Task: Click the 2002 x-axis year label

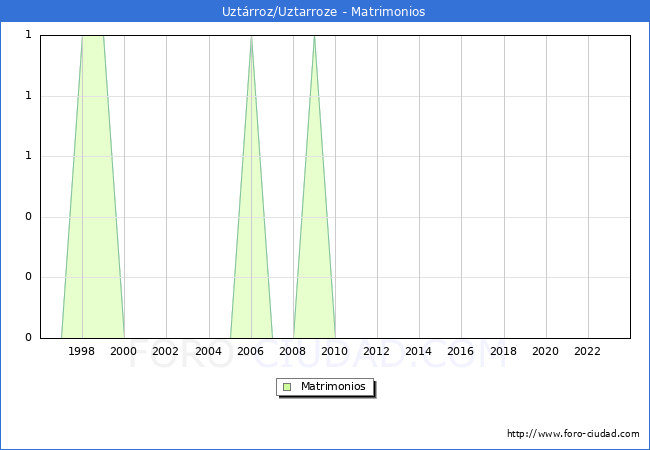Action: 166,351
